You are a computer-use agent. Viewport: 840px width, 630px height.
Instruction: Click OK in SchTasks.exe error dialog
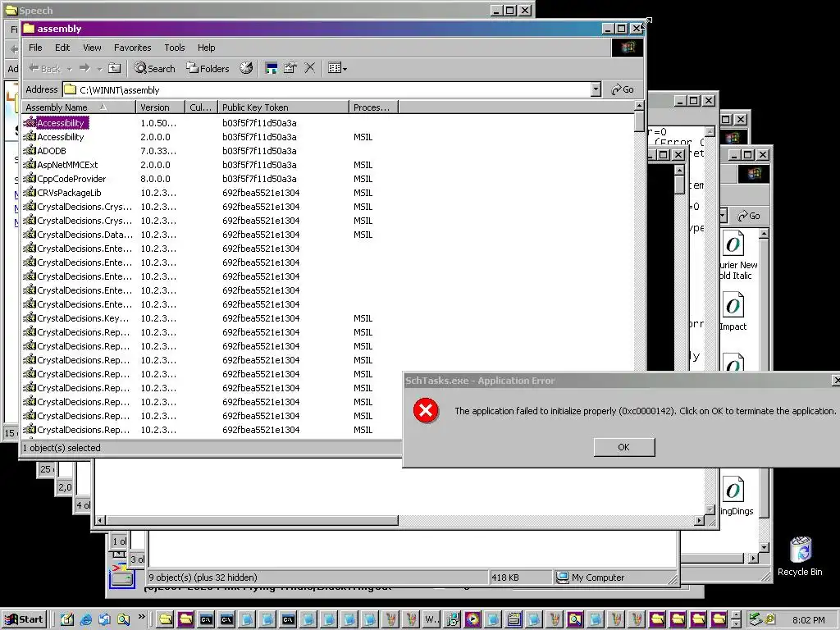point(624,447)
